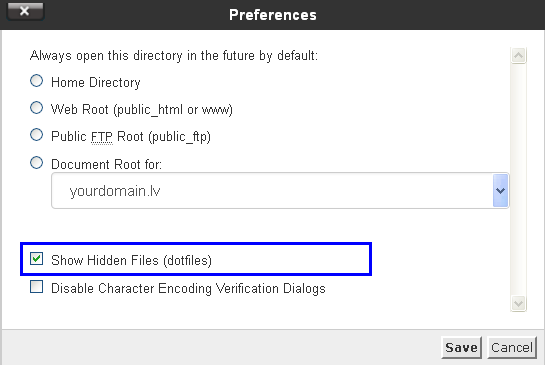Click the "Disable Character Encoding Verification Dialogs" label
545x365 pixels.
[x=188, y=289]
